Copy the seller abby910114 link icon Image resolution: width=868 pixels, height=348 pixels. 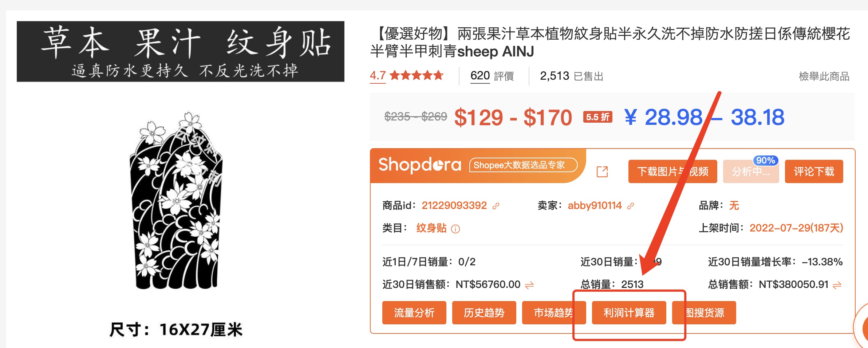pos(631,206)
